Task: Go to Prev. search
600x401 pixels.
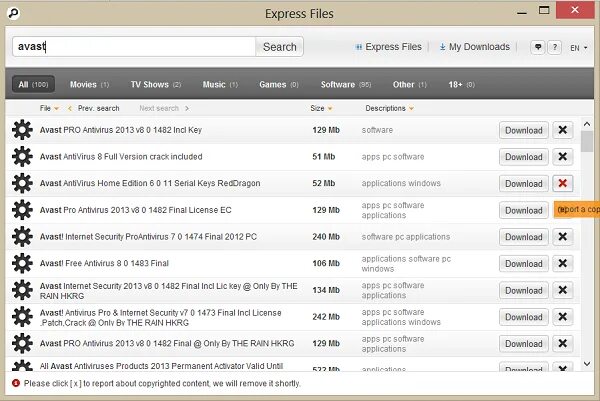Action: click(x=94, y=108)
